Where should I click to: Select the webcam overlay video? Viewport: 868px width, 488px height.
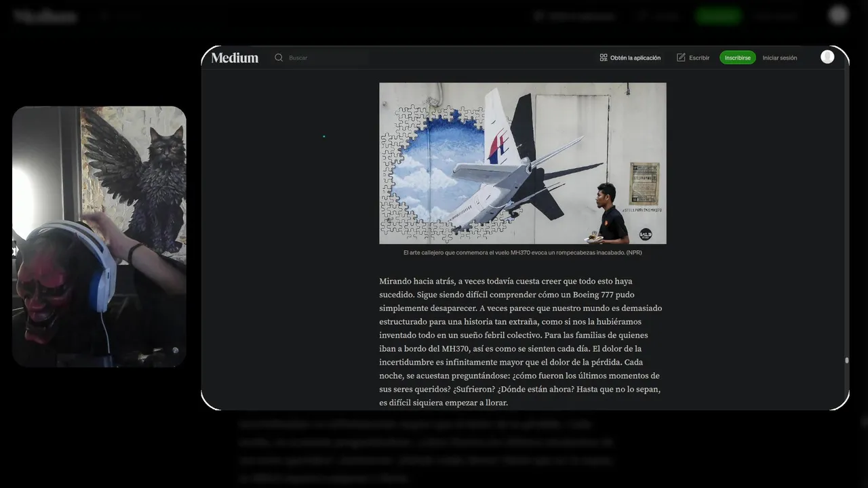(99, 237)
